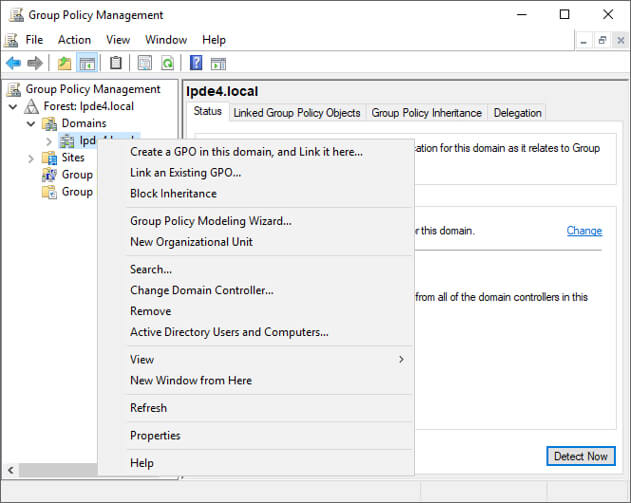Open Help via blue question mark icon

[196, 63]
